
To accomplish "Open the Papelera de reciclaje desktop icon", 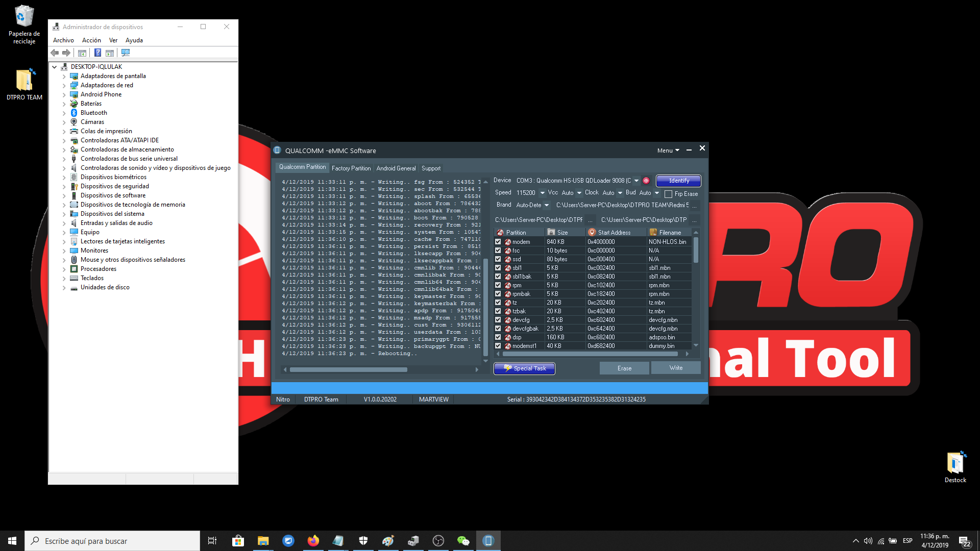I will click(24, 24).
